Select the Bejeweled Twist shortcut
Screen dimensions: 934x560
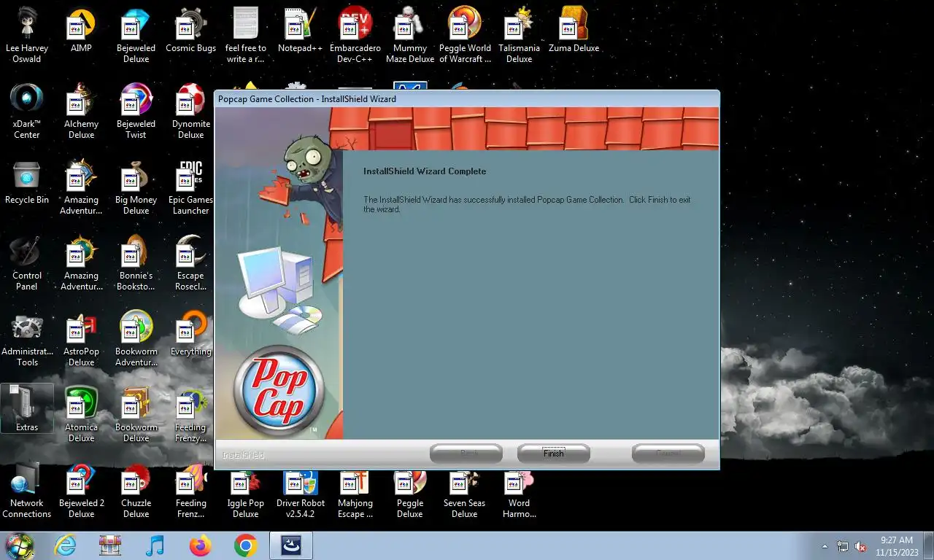[136, 111]
